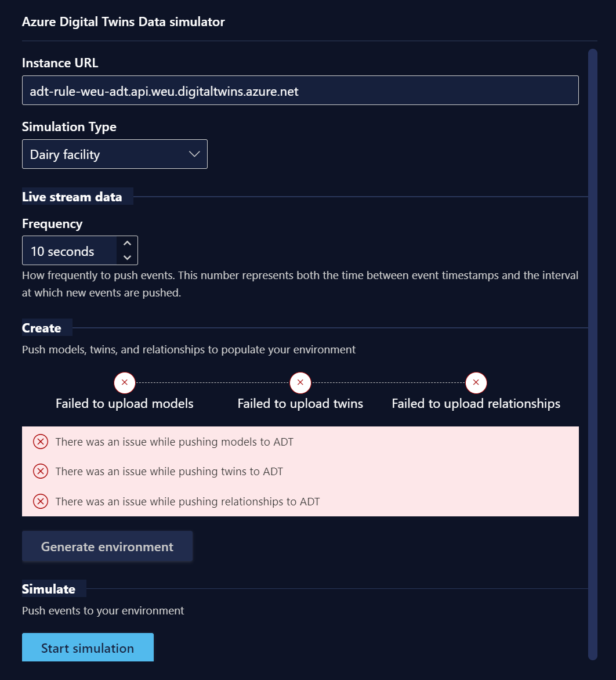616x680 pixels.
Task: Click the Instance URL input field
Action: click(300, 90)
